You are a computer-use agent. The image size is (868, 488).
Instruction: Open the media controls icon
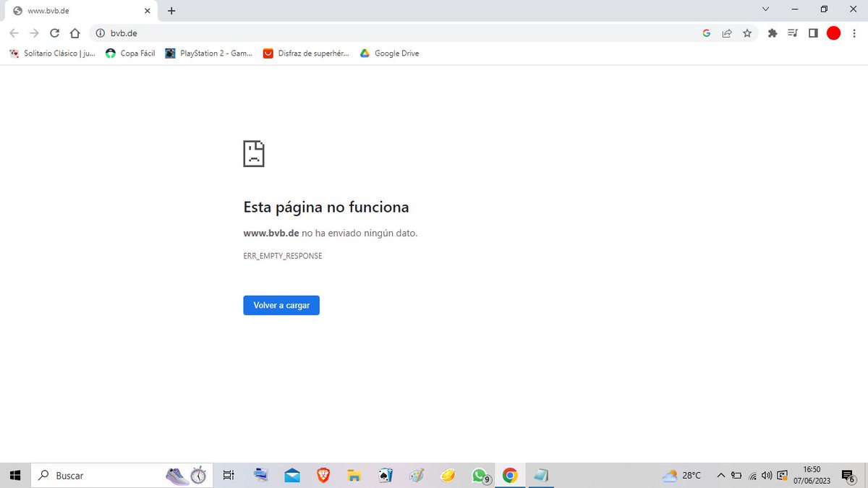pos(793,33)
